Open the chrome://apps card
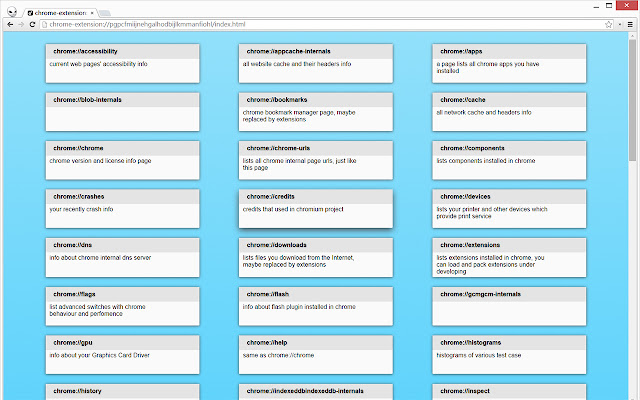 point(509,63)
